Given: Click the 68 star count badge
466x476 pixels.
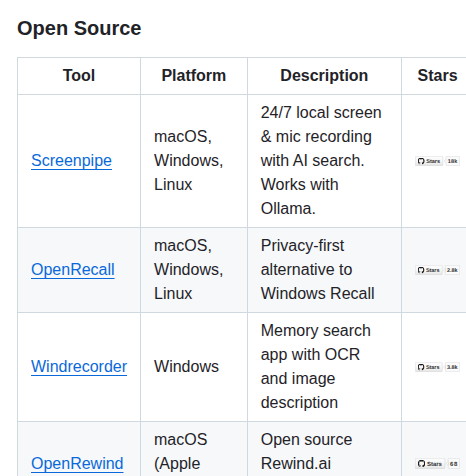Looking at the screenshot, I should click(x=453, y=464).
